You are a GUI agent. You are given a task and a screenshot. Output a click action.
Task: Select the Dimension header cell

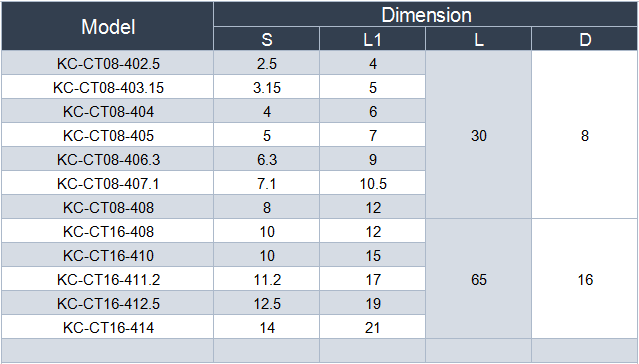tap(426, 15)
